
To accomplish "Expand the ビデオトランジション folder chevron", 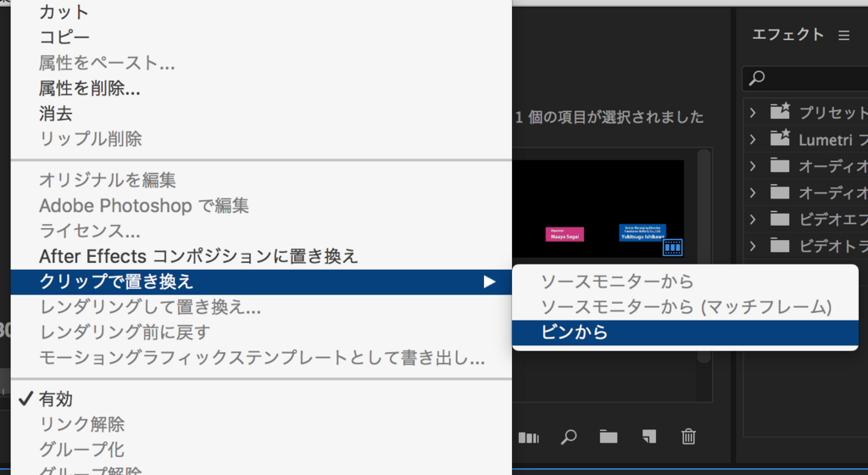I will pyautogui.click(x=753, y=245).
